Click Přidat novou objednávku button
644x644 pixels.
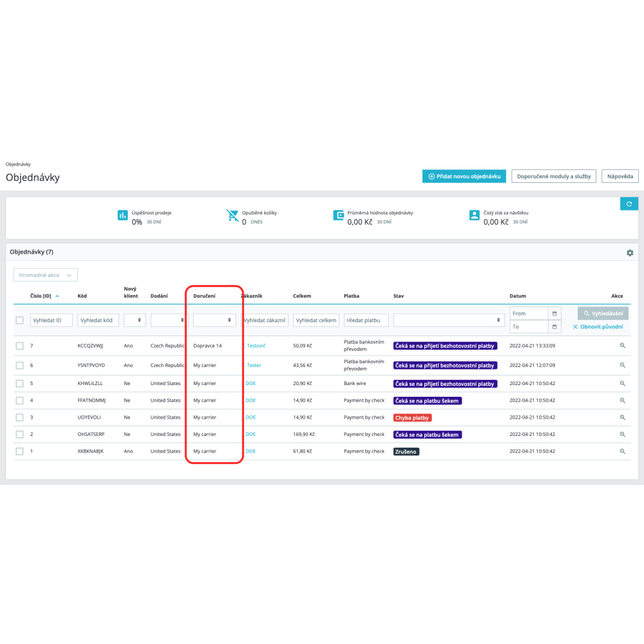pos(464,176)
